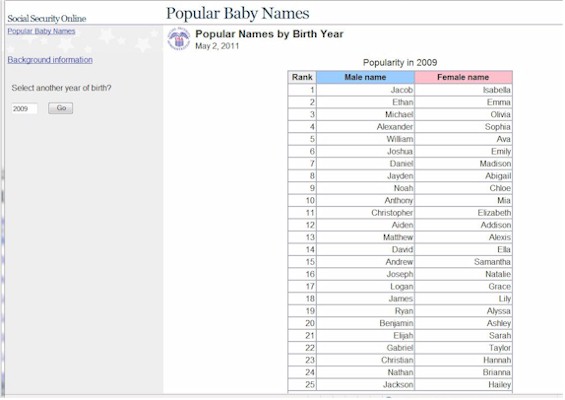Select the male name Alexander
Image resolution: width=565 pixels, height=400 pixels.
[395, 127]
